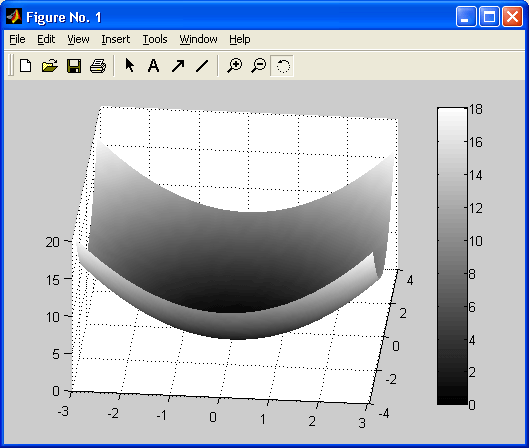Viewport: 529px width, 448px height.
Task: Click the x-axis tick label -1
Action: (x=162, y=415)
